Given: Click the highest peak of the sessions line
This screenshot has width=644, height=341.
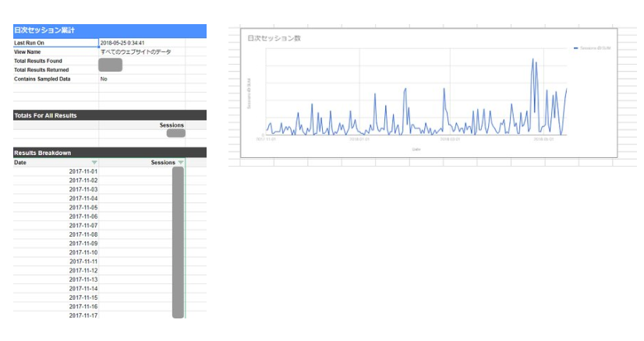Looking at the screenshot, I should pyautogui.click(x=533, y=60).
